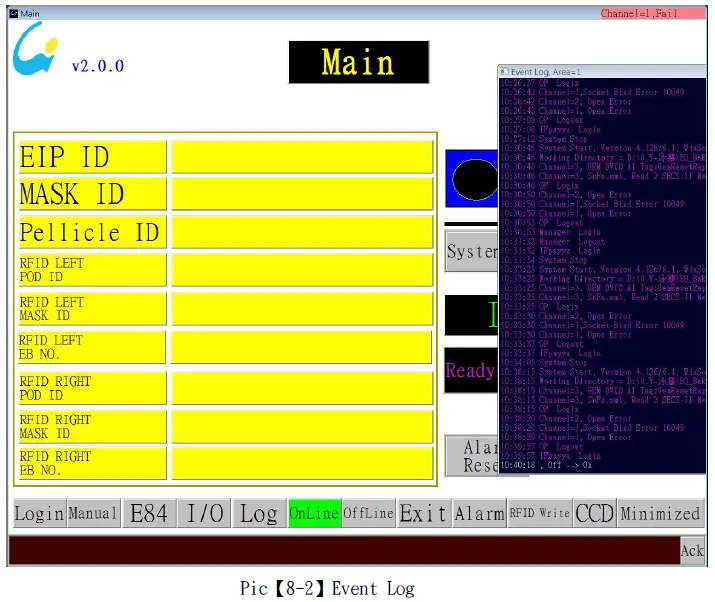This screenshot has width=715, height=602.
Task: Click the RFID LEFT MASK ID value field
Action: point(302,309)
